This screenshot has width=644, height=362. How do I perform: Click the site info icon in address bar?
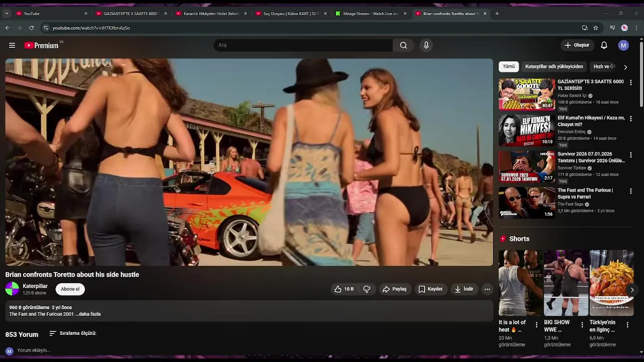coord(46,28)
